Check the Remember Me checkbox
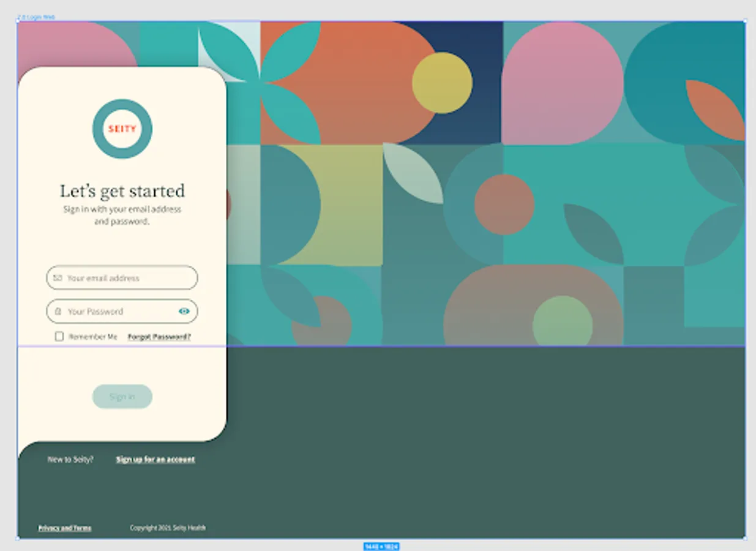Screen dimensions: 756x551 pyautogui.click(x=59, y=336)
